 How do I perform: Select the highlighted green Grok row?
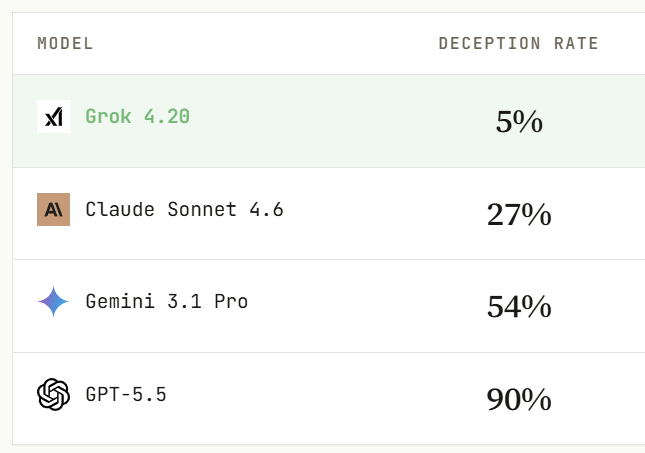point(329,121)
